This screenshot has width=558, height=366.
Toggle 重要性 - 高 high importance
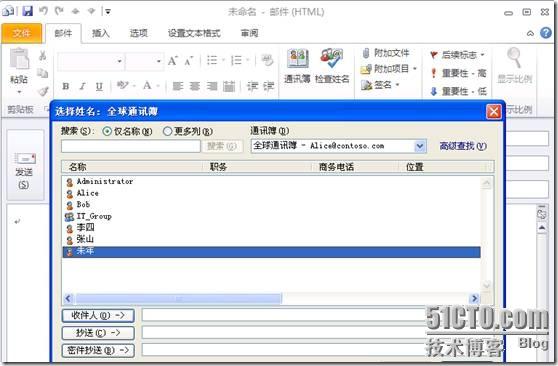pyautogui.click(x=458, y=73)
